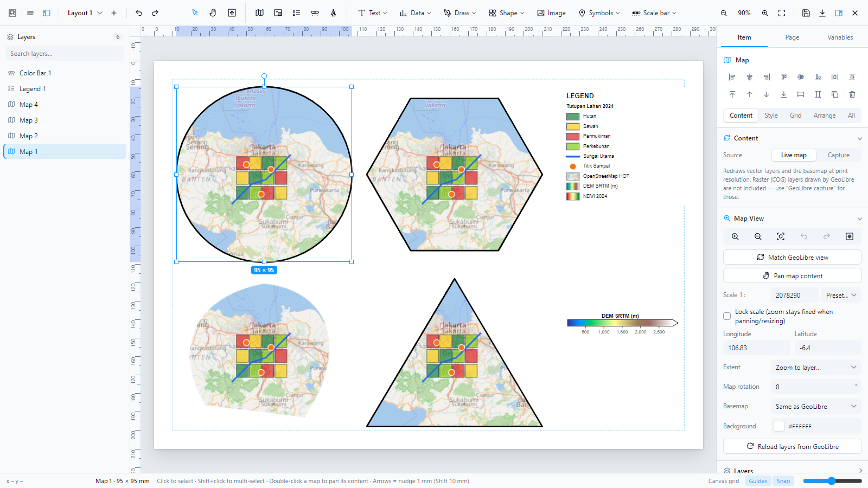Open the Basemap dropdown
This screenshot has height=488, width=868.
click(816, 406)
